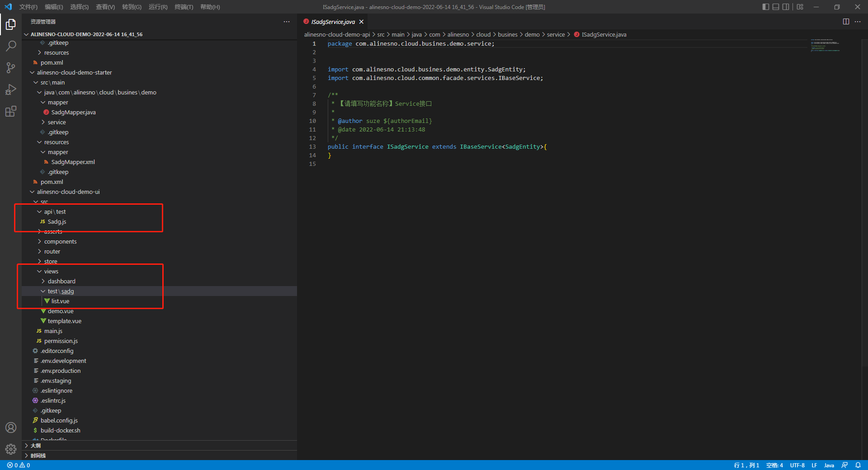Open the 终端(T) menu

tap(184, 7)
